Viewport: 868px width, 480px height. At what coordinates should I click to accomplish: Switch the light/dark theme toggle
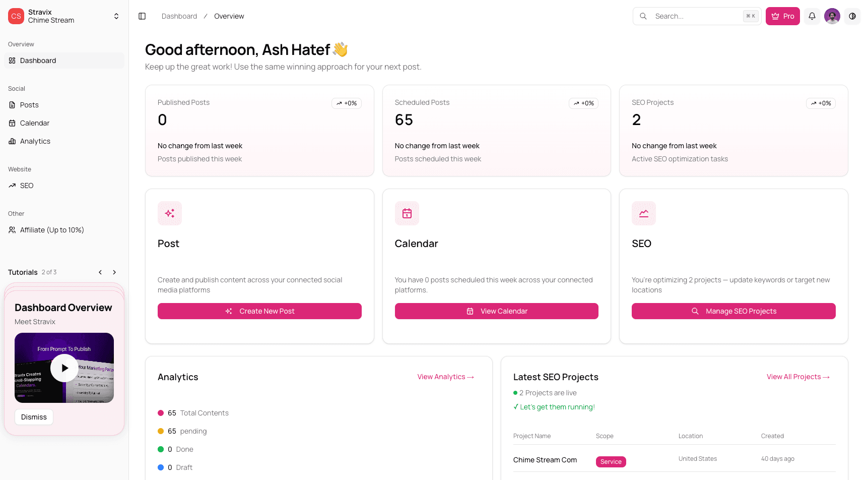tap(852, 16)
